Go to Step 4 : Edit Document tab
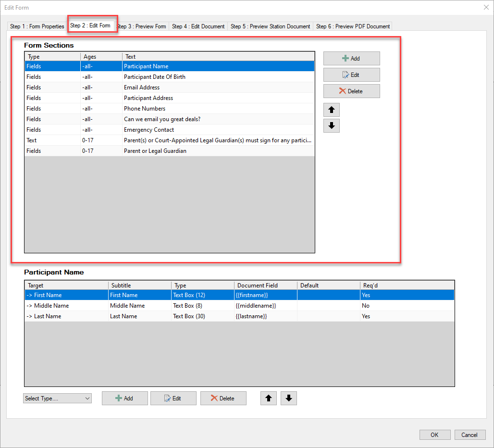 pos(198,26)
